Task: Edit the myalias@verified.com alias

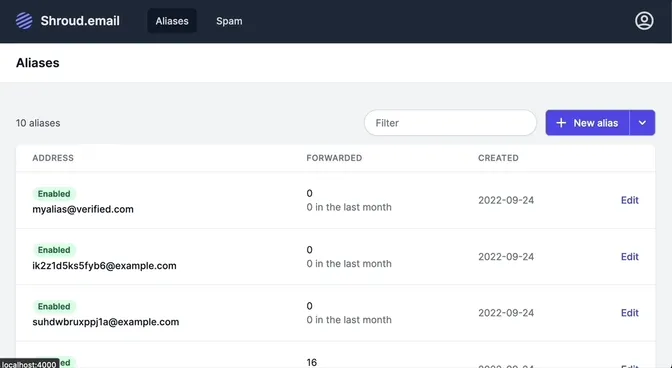Action: click(630, 200)
